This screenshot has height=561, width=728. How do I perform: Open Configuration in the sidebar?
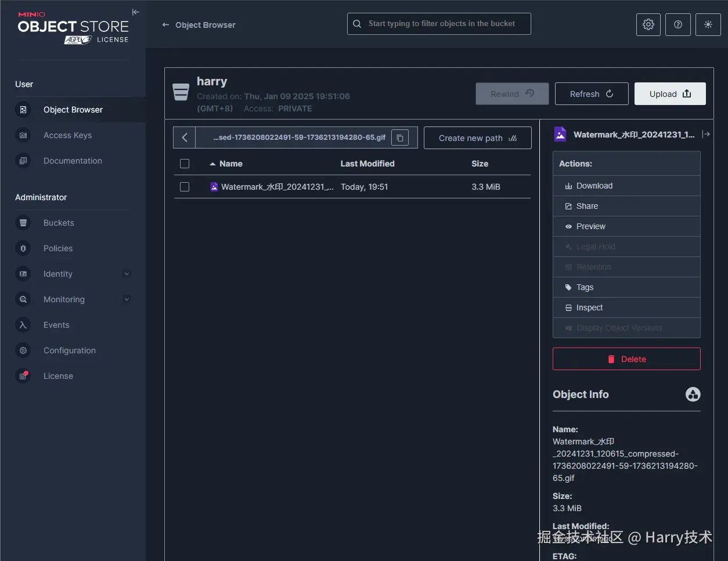tap(70, 350)
